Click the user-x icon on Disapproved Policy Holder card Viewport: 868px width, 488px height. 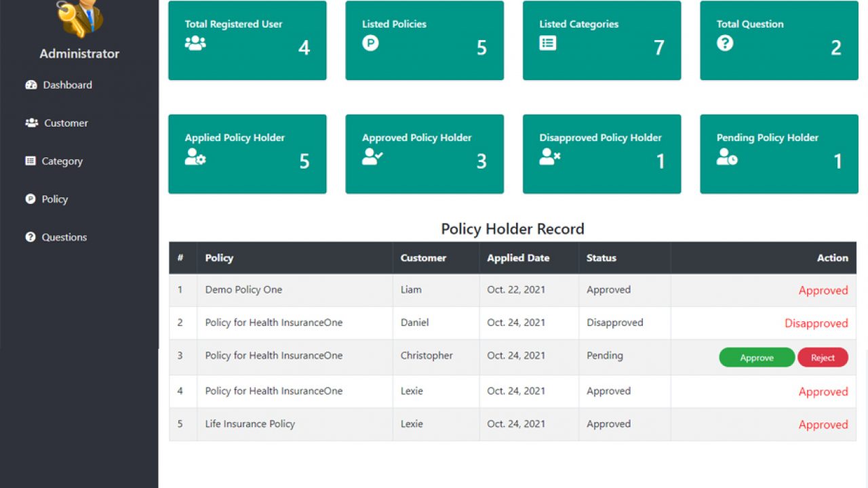pyautogui.click(x=549, y=157)
